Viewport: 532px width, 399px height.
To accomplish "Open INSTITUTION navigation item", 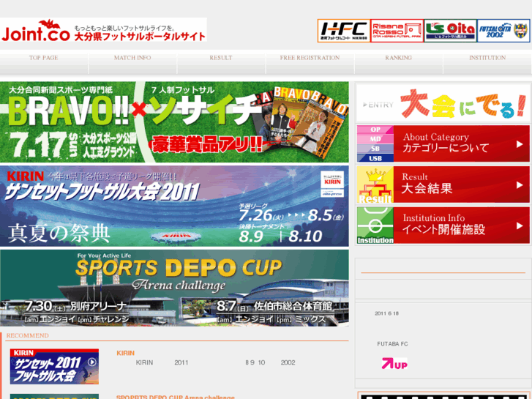I will (487, 58).
